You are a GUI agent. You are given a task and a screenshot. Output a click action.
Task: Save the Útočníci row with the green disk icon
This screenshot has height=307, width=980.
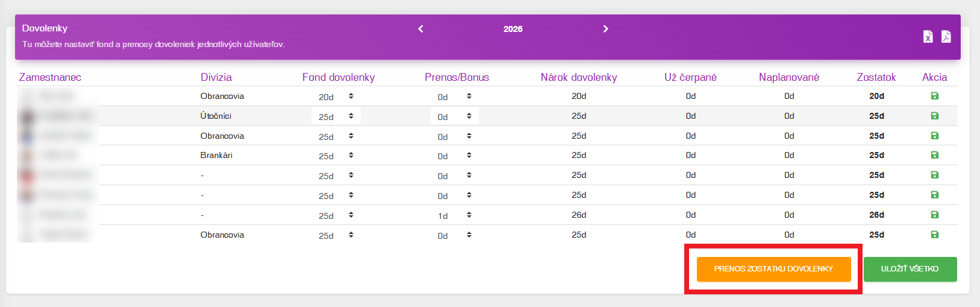click(935, 116)
